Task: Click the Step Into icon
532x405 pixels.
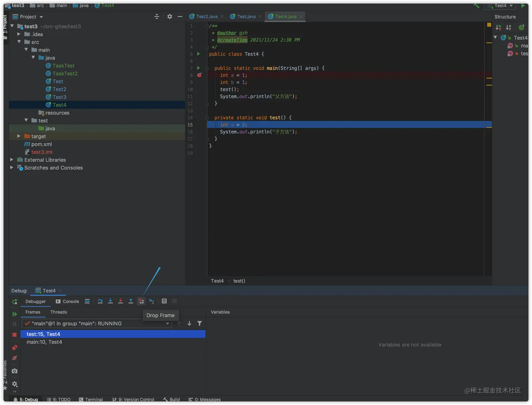Action: click(x=110, y=301)
